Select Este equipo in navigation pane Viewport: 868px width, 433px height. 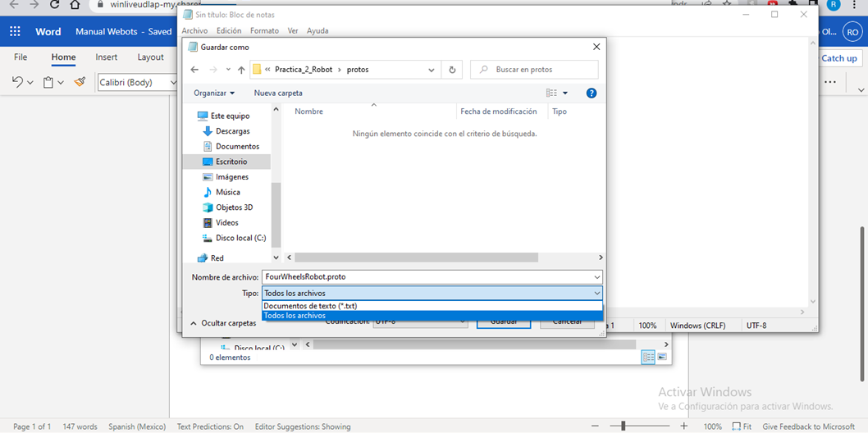pyautogui.click(x=224, y=116)
